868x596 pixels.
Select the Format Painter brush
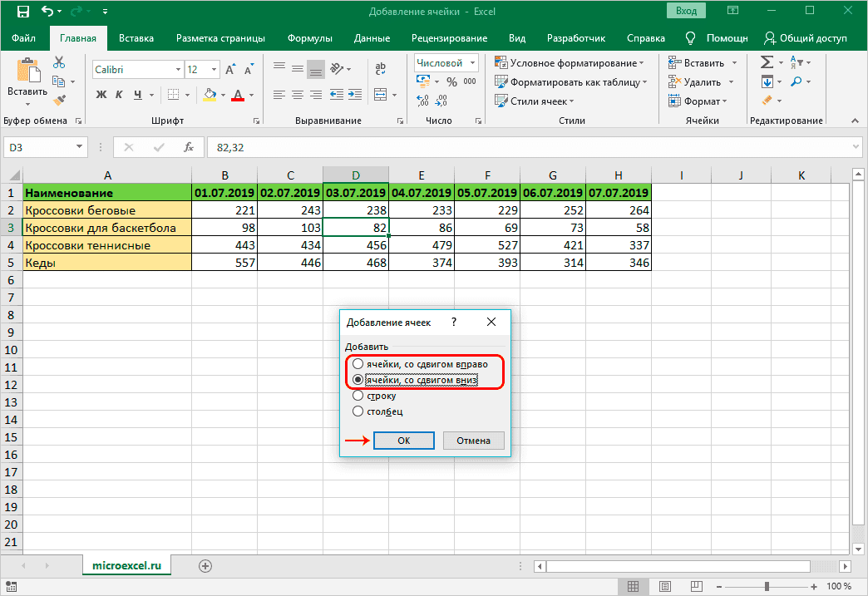point(58,100)
